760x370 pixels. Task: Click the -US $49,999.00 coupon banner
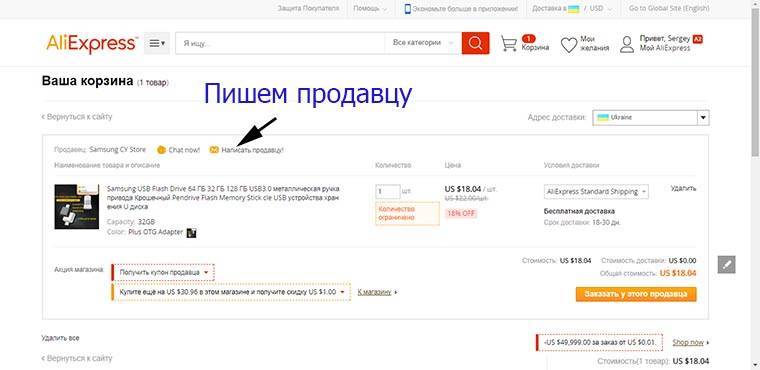[x=599, y=342]
